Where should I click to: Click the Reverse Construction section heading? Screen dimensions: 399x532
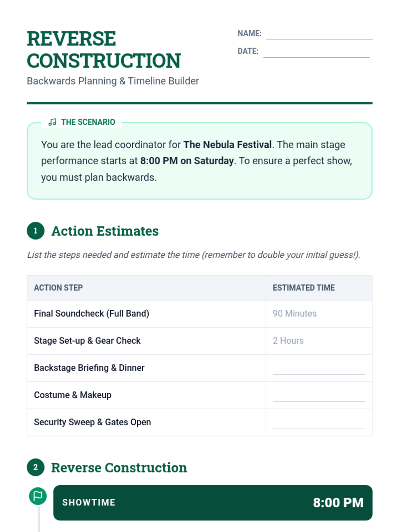[x=119, y=468]
